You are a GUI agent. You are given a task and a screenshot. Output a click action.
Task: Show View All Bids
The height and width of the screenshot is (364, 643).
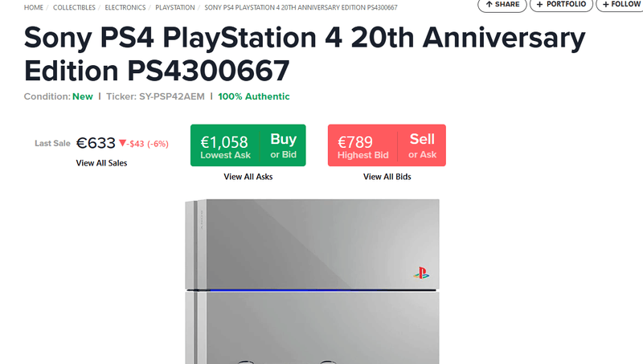[x=387, y=177]
